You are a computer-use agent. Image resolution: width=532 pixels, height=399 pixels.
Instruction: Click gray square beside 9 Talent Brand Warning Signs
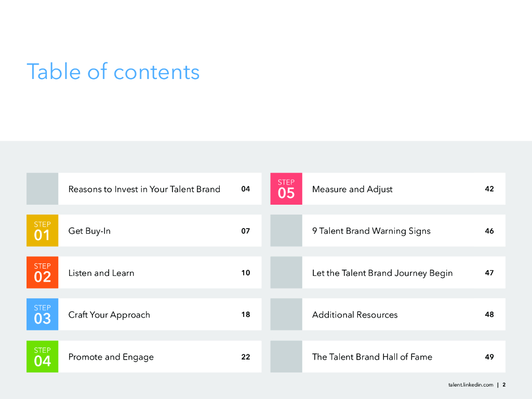pyautogui.click(x=286, y=231)
